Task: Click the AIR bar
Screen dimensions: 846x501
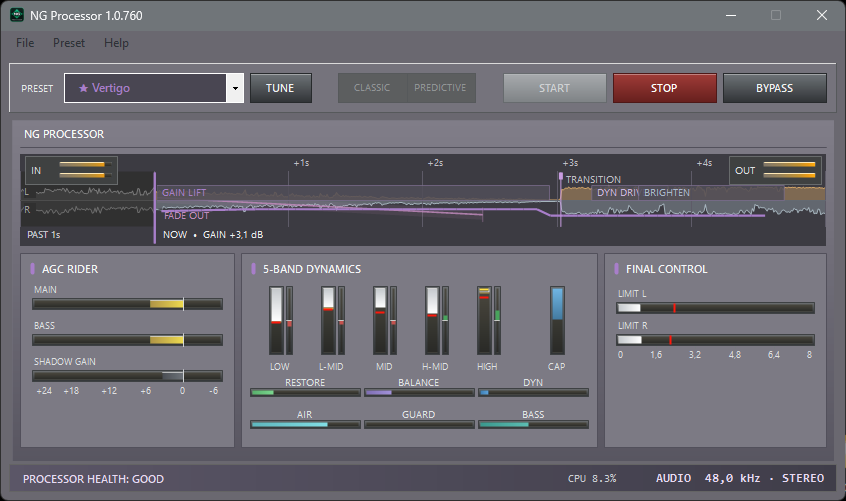Action: pos(305,424)
